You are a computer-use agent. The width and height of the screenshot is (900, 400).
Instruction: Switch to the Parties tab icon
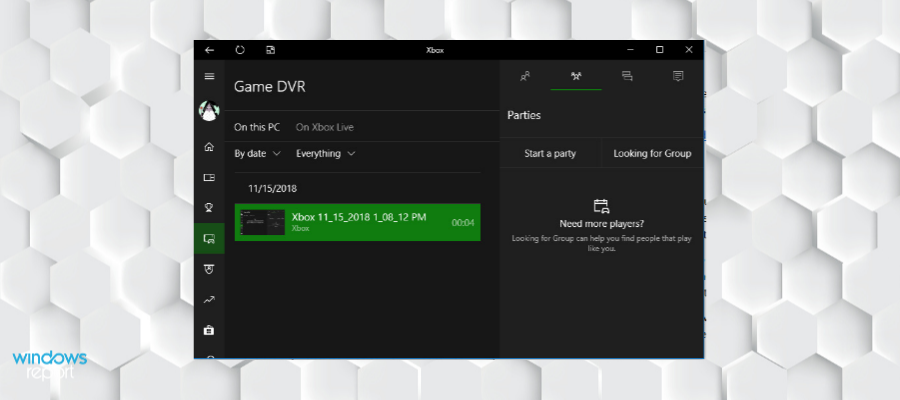point(576,76)
